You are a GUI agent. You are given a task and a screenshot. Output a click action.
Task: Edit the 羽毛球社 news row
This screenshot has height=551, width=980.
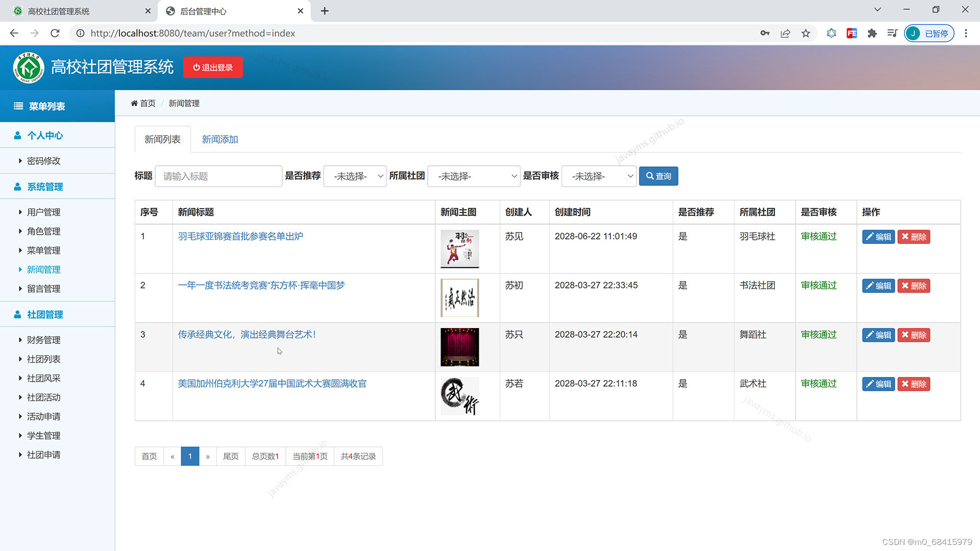click(x=878, y=237)
